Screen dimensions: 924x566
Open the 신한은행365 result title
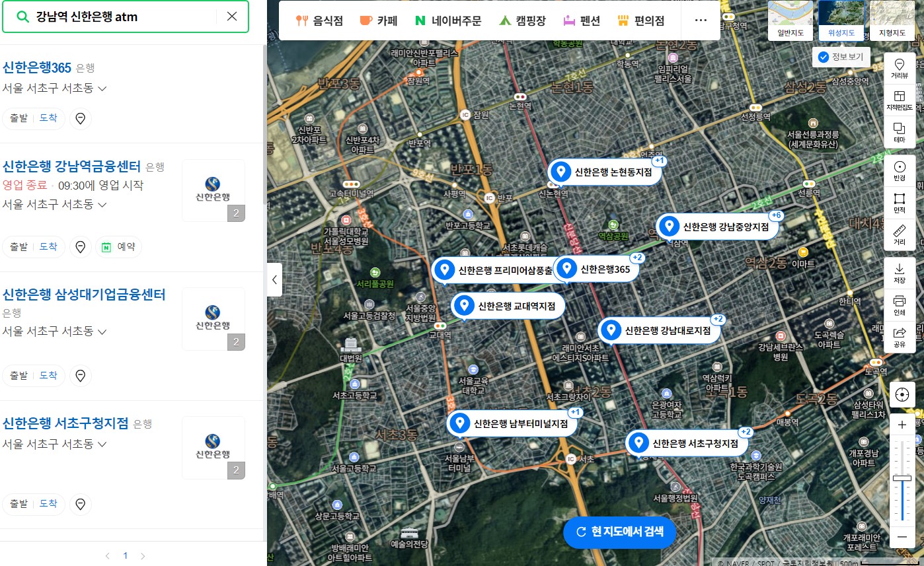pos(37,67)
